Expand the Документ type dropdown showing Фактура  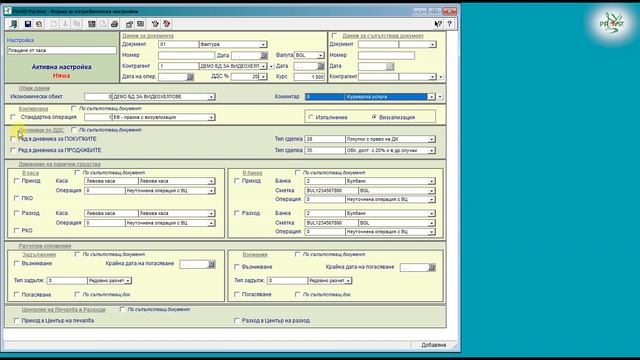[x=263, y=44]
